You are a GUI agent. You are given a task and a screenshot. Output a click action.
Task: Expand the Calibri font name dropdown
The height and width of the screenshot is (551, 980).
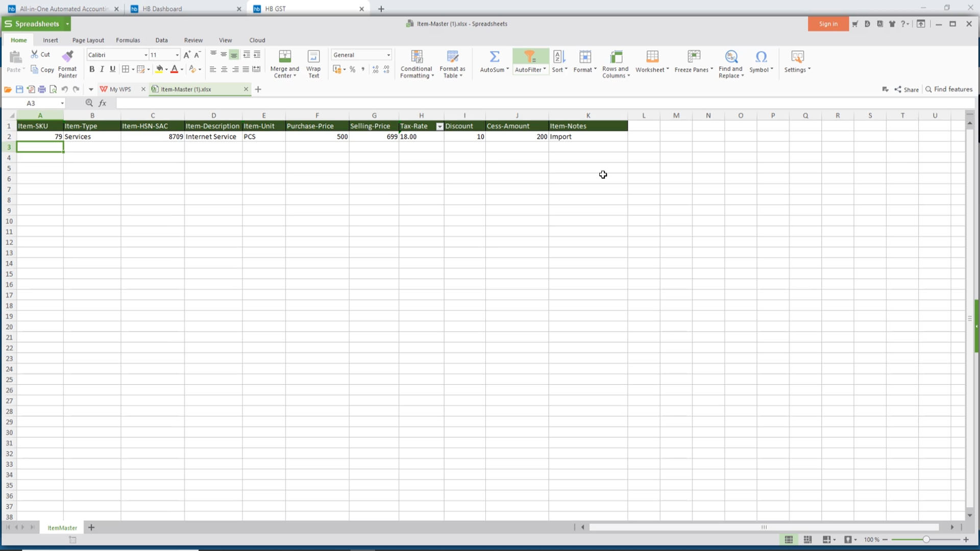coord(145,55)
